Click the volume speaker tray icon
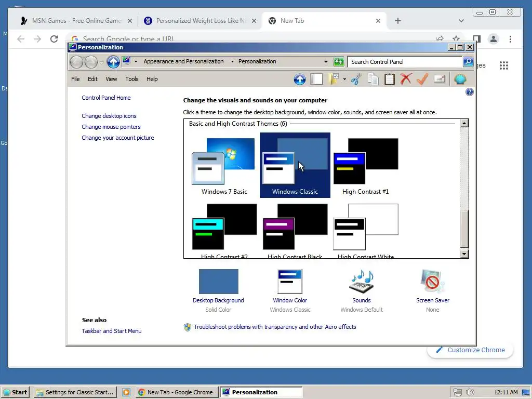532x399 pixels. point(470,392)
